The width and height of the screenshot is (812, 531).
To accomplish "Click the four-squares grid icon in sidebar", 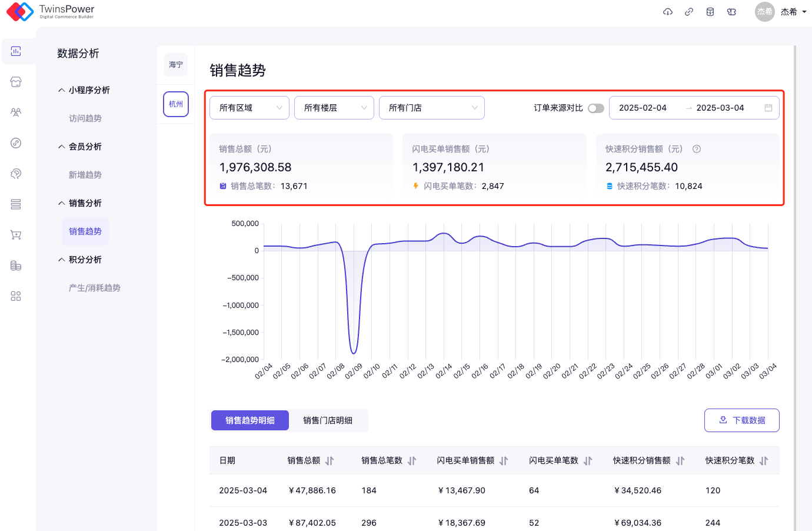I will click(x=16, y=296).
